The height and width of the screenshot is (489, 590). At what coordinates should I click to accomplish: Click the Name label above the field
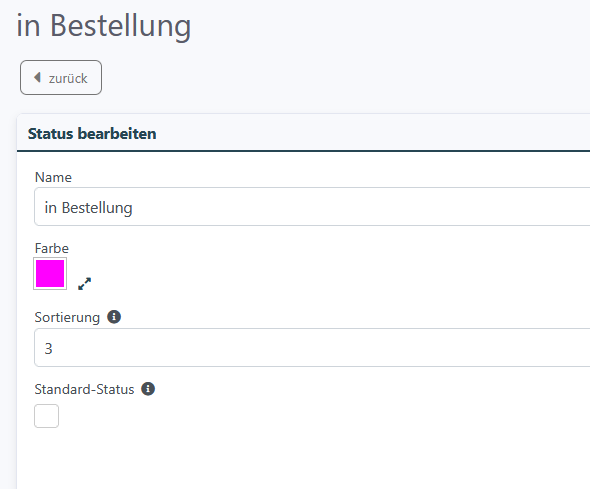[53, 177]
